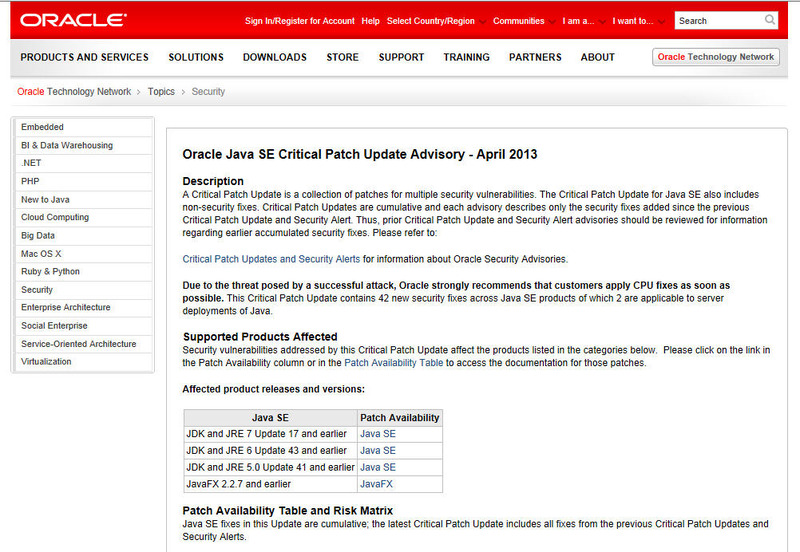Click the JavaFX patch availability link
The width and height of the screenshot is (800, 552).
click(376, 484)
